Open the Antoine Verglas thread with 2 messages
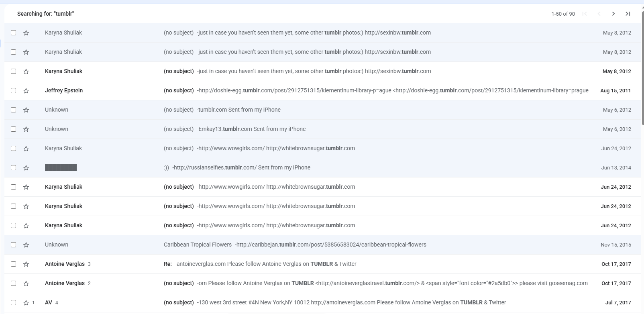644x314 pixels. (x=65, y=283)
